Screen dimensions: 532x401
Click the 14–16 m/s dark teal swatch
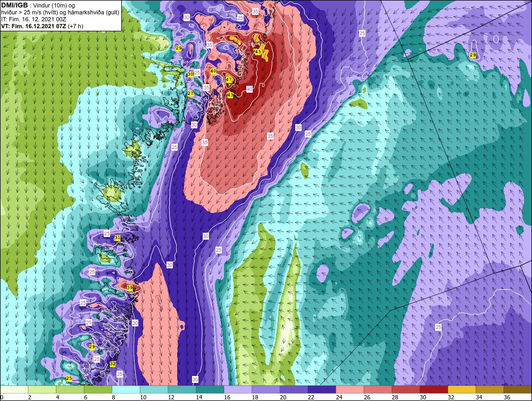(x=210, y=389)
